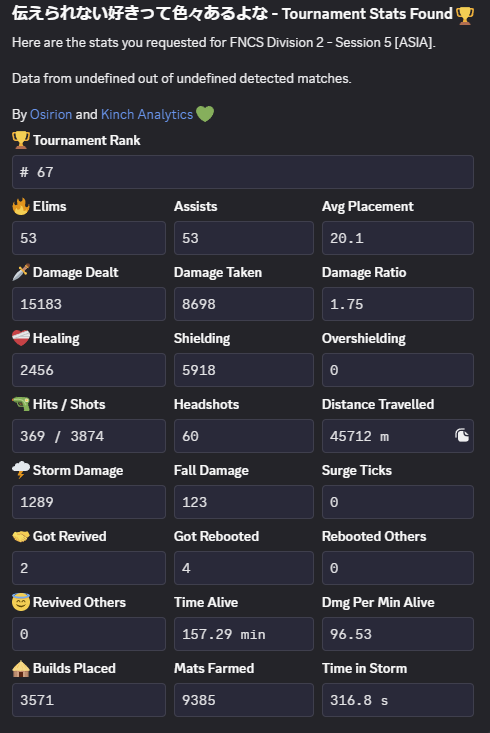
Task: Select the Shielding value 5918
Action: click(244, 370)
